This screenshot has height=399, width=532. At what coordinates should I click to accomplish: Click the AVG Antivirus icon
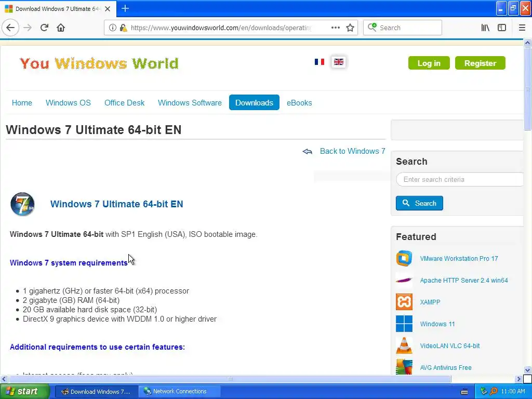point(404,367)
